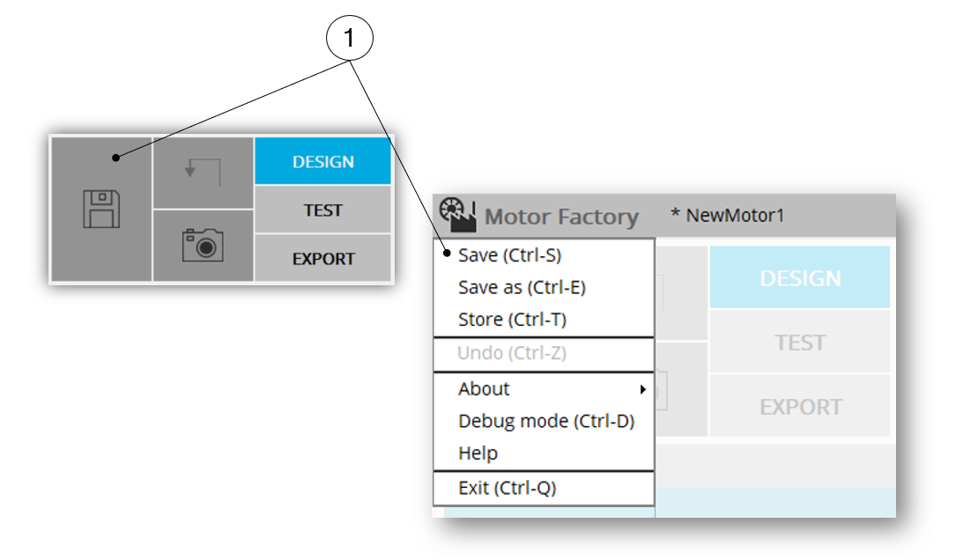Click the Motor Factory logo icon

[x=456, y=214]
